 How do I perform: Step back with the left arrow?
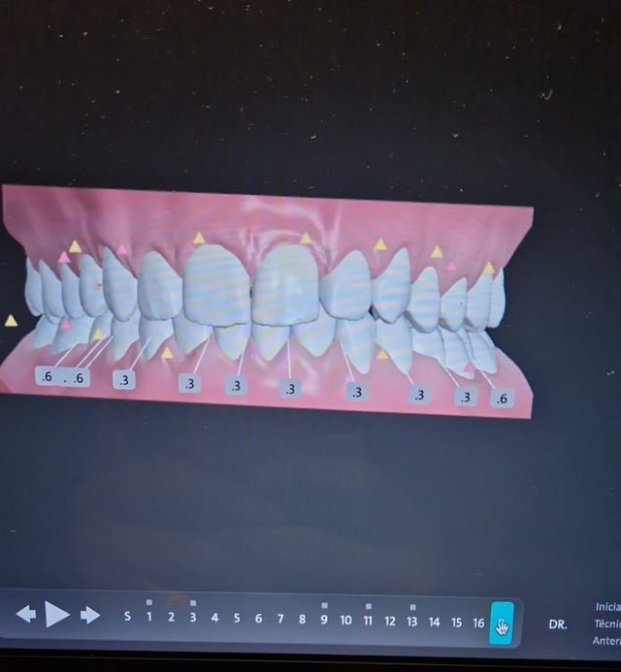(x=26, y=615)
